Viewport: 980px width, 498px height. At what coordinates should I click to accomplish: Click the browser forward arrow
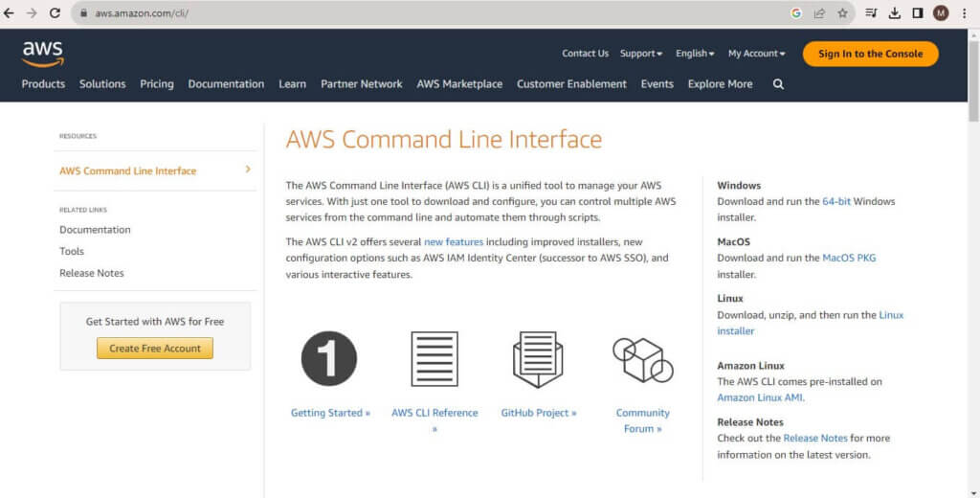coord(32,13)
